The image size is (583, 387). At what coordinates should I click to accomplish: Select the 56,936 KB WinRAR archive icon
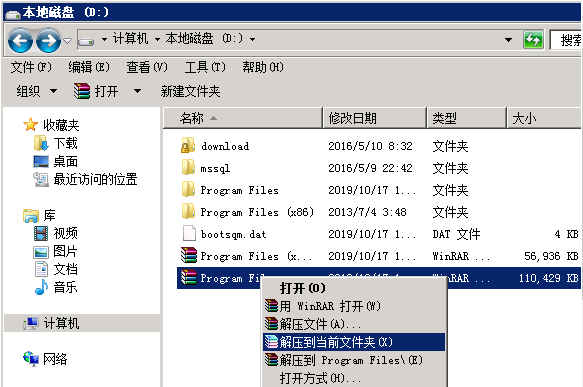pos(189,255)
